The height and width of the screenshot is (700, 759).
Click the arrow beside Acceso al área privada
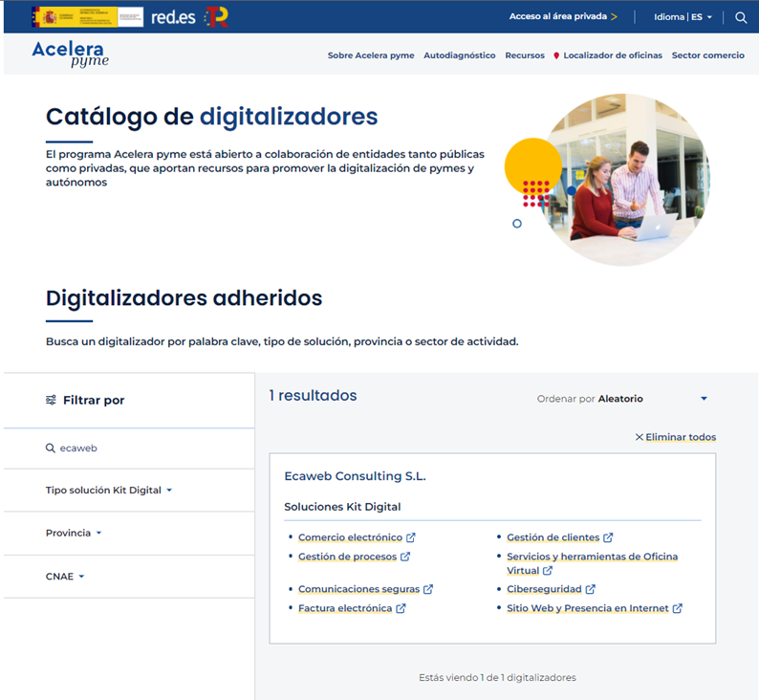point(614,17)
